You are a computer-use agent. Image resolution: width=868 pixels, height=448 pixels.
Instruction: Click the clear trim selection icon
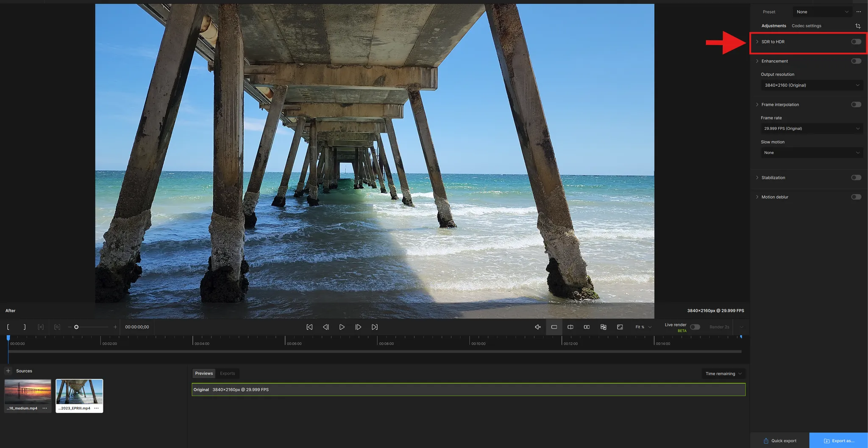tap(41, 327)
